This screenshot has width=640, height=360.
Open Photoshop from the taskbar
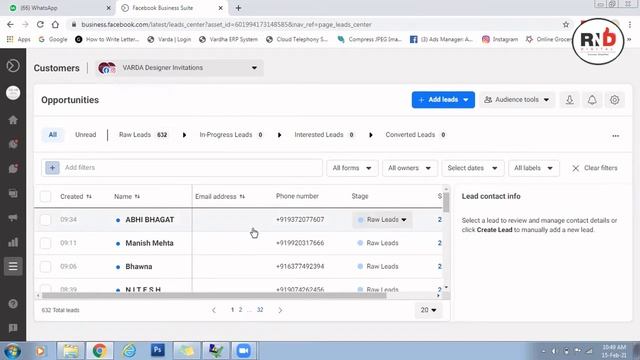(158, 350)
